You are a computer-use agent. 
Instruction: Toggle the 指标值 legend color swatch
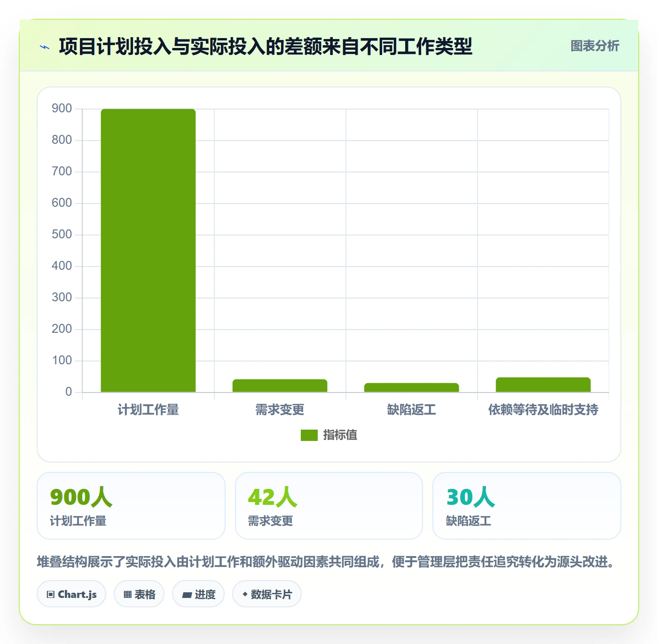coord(309,435)
